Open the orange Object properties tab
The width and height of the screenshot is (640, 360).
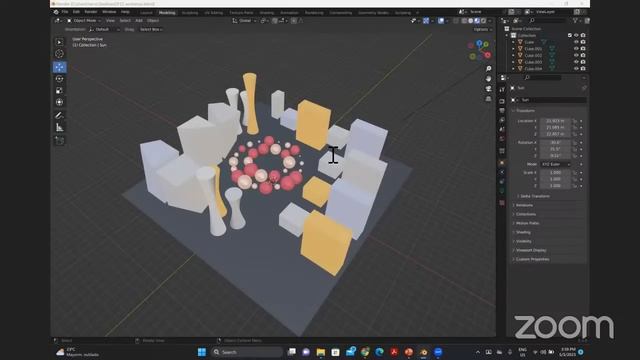tap(502, 163)
